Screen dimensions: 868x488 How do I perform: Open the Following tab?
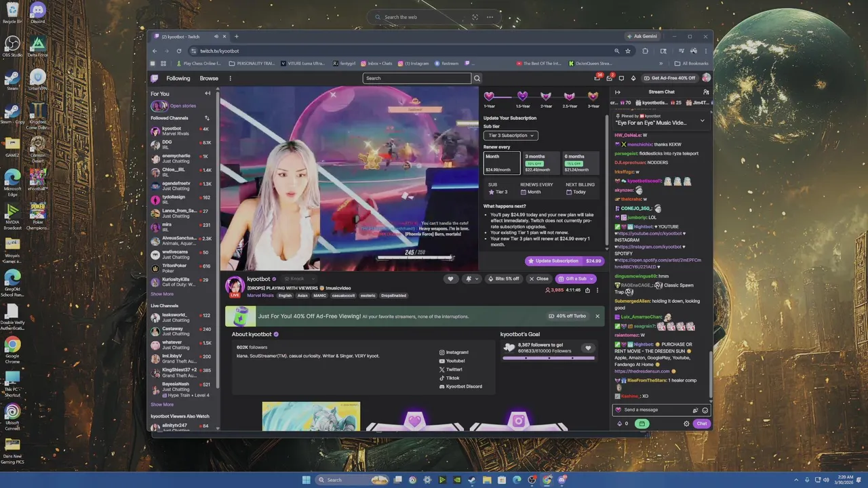pos(178,78)
